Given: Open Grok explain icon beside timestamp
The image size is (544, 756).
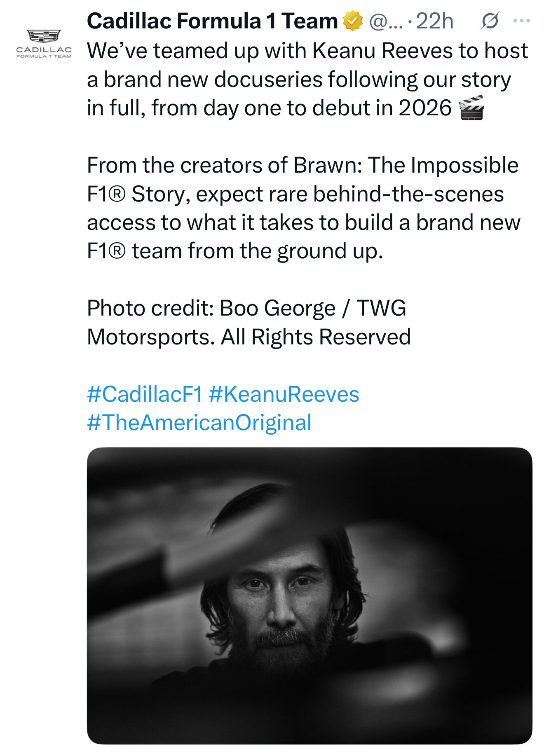Looking at the screenshot, I should pos(490,21).
